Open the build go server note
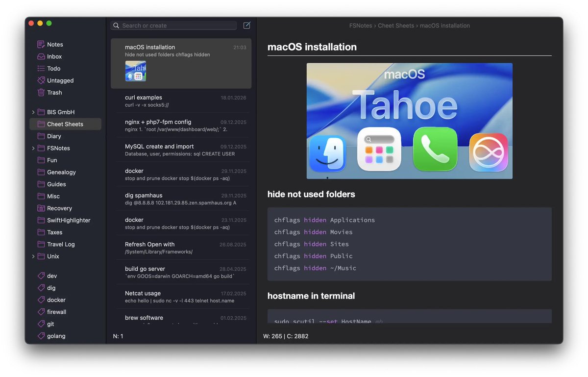Screen dimensions: 588x377 (x=181, y=273)
